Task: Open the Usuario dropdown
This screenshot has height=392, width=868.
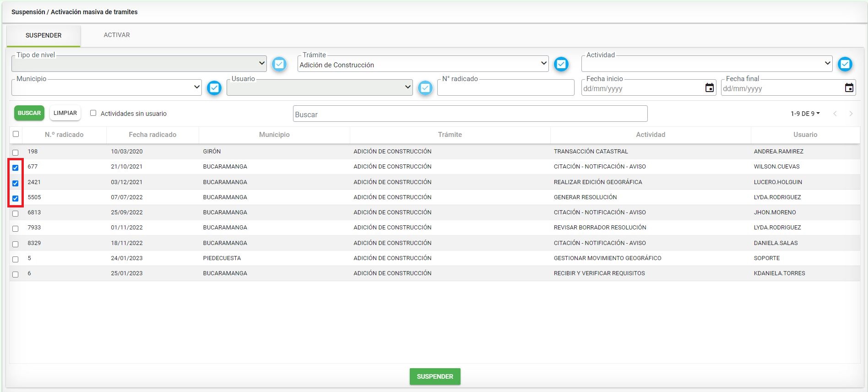Action: point(320,87)
